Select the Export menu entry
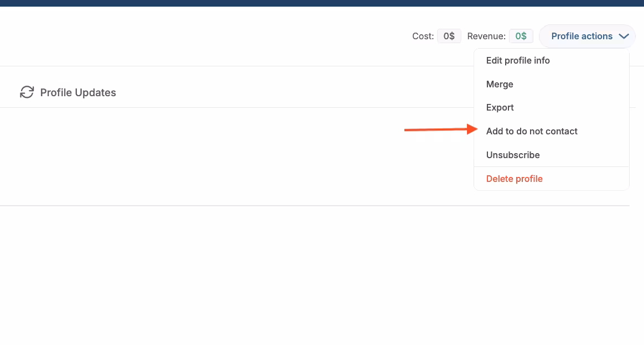This screenshot has height=345, width=644. click(x=500, y=107)
